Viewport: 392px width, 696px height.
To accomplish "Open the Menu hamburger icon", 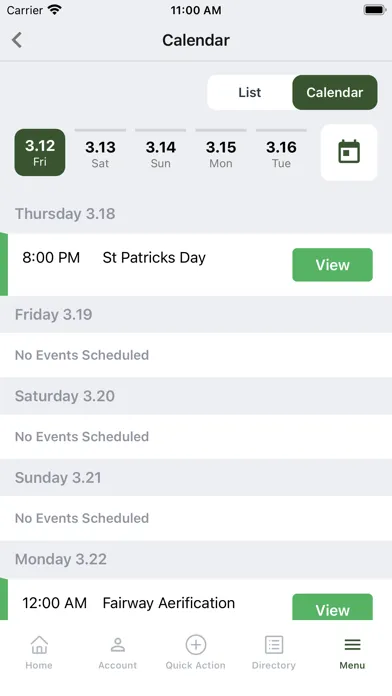I will click(352, 645).
